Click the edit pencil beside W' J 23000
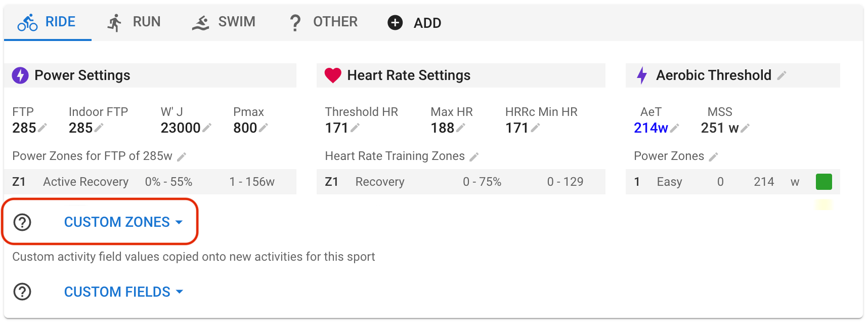 (x=207, y=128)
